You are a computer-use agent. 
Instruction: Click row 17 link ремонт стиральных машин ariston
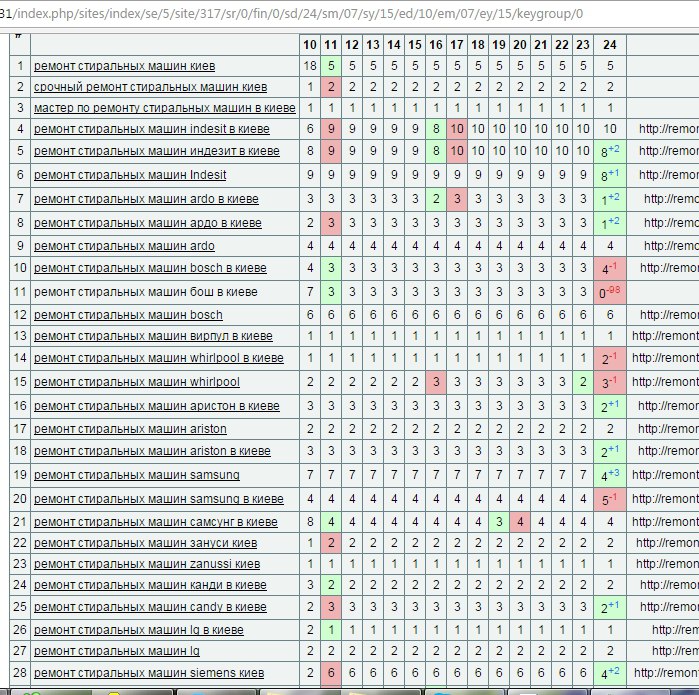(x=130, y=429)
